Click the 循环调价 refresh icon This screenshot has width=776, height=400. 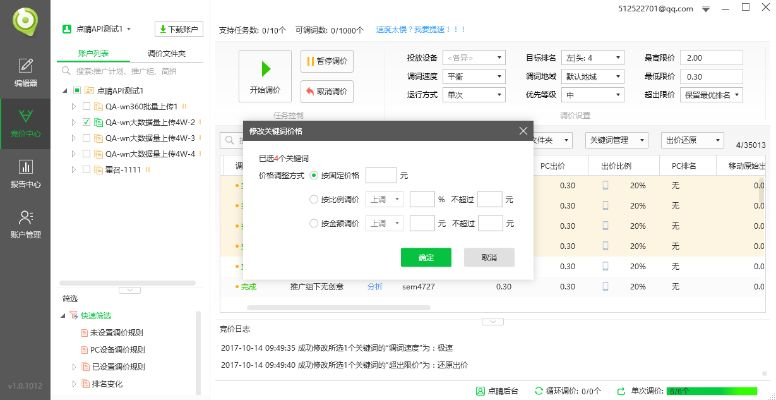point(539,391)
